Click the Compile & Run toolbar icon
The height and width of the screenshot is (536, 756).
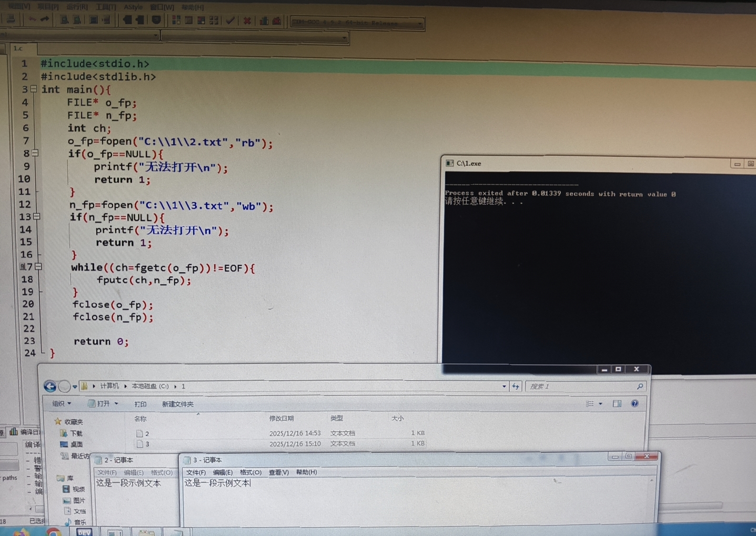click(x=201, y=20)
